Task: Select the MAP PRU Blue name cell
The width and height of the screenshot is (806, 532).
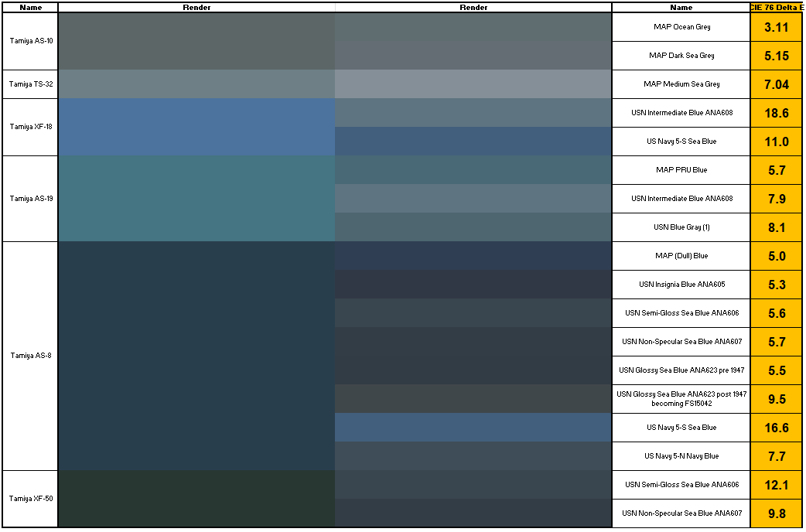Action: point(681,170)
